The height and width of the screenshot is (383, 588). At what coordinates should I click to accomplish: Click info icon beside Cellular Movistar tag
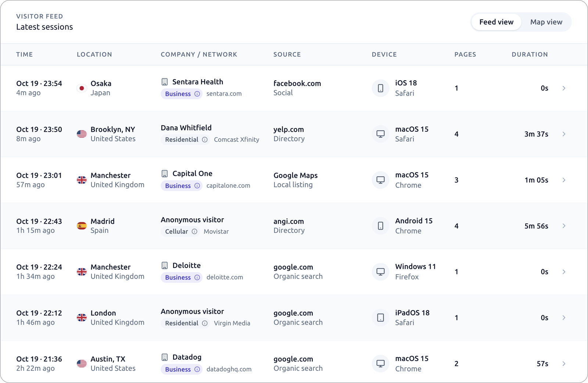coord(194,231)
